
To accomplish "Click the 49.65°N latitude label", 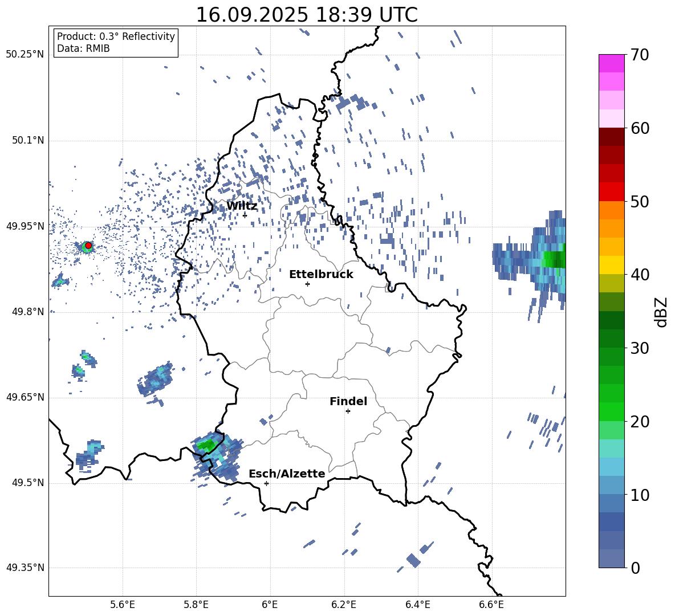I will coord(25,397).
